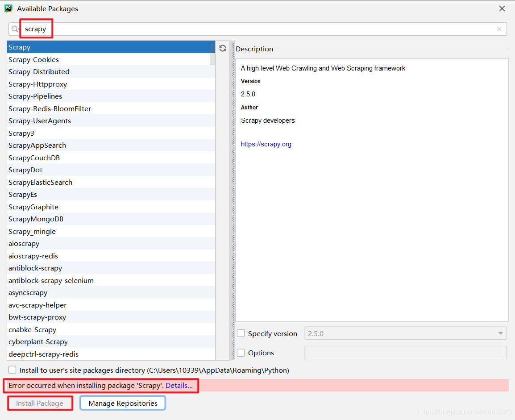This screenshot has width=515, height=420.
Task: Enable the Specify version checkbox
Action: [x=241, y=333]
